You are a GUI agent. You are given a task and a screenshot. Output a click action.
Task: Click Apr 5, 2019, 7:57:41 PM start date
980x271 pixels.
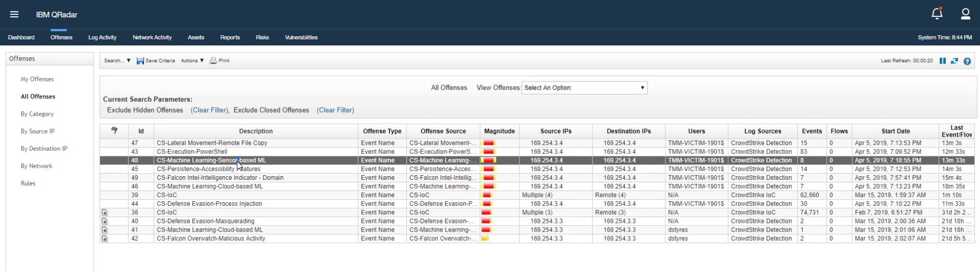tap(888, 178)
